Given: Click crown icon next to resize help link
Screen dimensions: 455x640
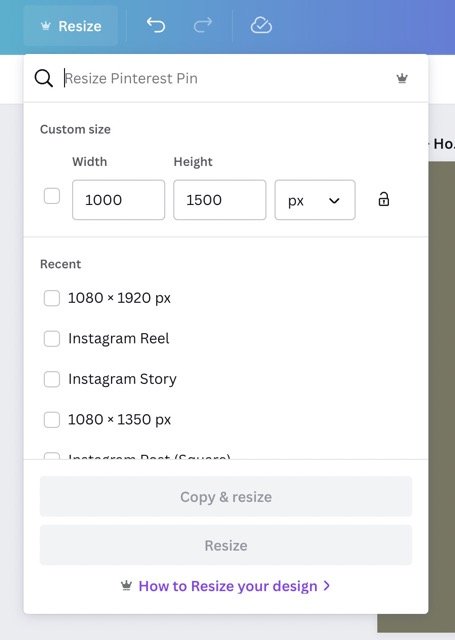Looking at the screenshot, I should click(x=127, y=586).
